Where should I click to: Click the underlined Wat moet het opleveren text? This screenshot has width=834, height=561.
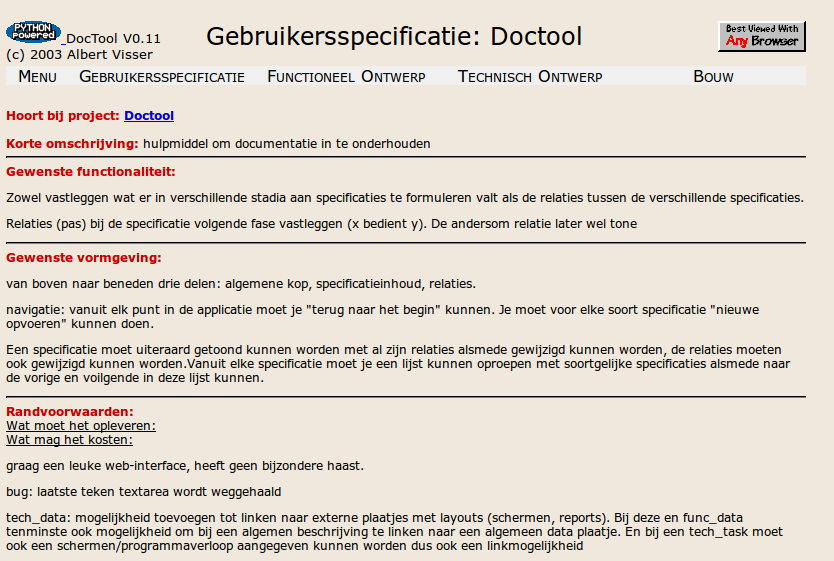pyautogui.click(x=81, y=426)
